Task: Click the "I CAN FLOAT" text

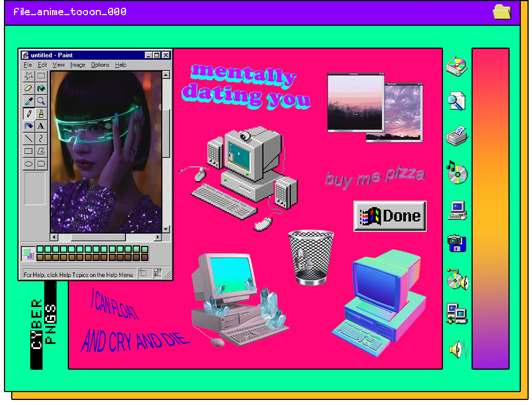Action: point(115,305)
